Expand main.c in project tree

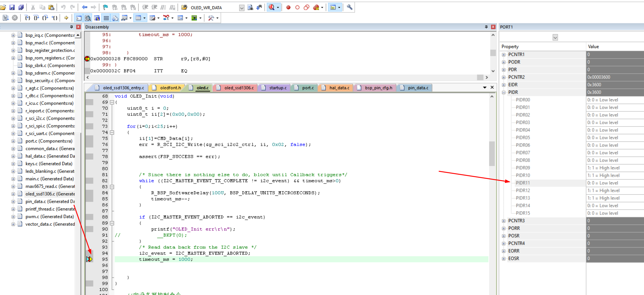click(13, 179)
